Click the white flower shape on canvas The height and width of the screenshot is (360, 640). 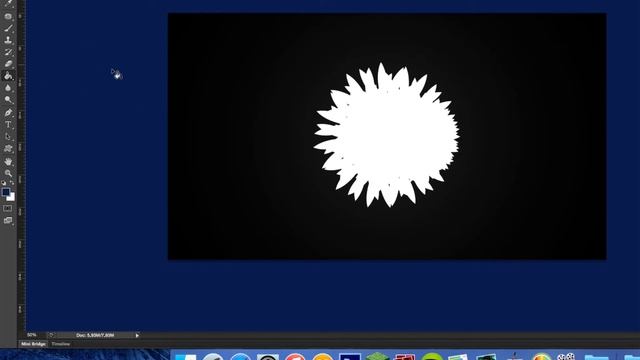pyautogui.click(x=386, y=135)
